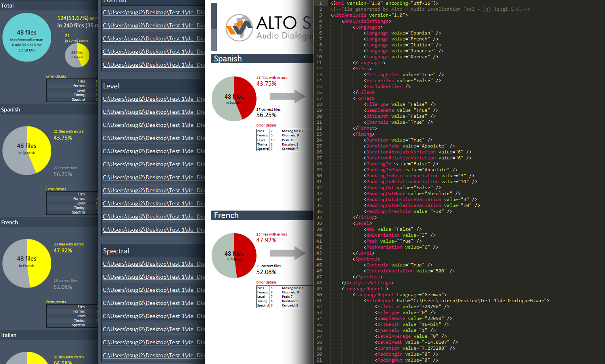605x364 pixels.
Task: Click the xml version declaration on line 1
Action: pyautogui.click(x=384, y=3)
